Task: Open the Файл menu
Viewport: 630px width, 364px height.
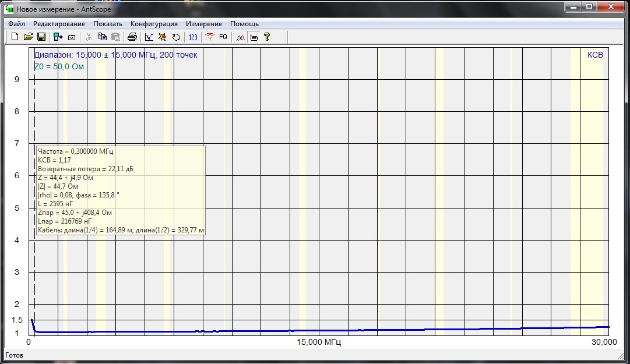Action: pos(16,24)
